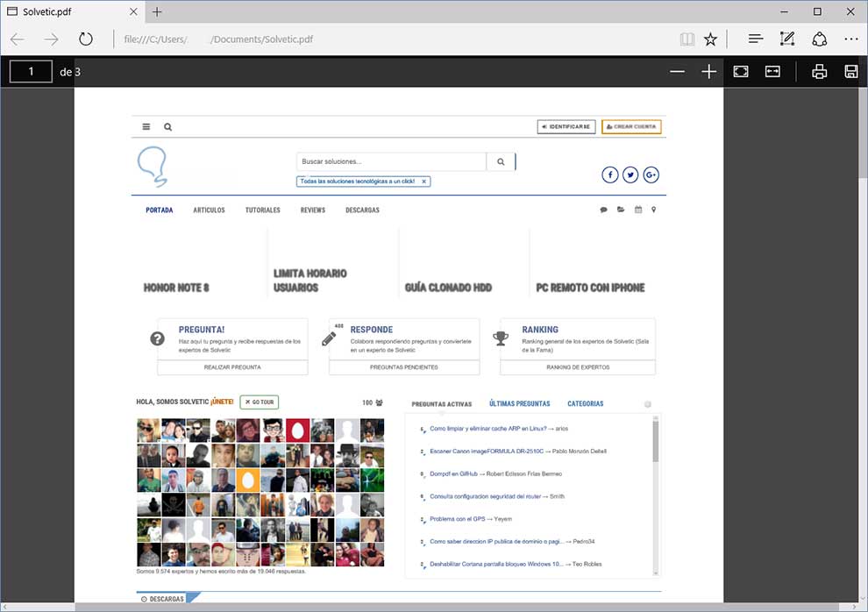The width and height of the screenshot is (868, 612).
Task: Click the REALIZAR PREGUNTA button
Action: (232, 367)
